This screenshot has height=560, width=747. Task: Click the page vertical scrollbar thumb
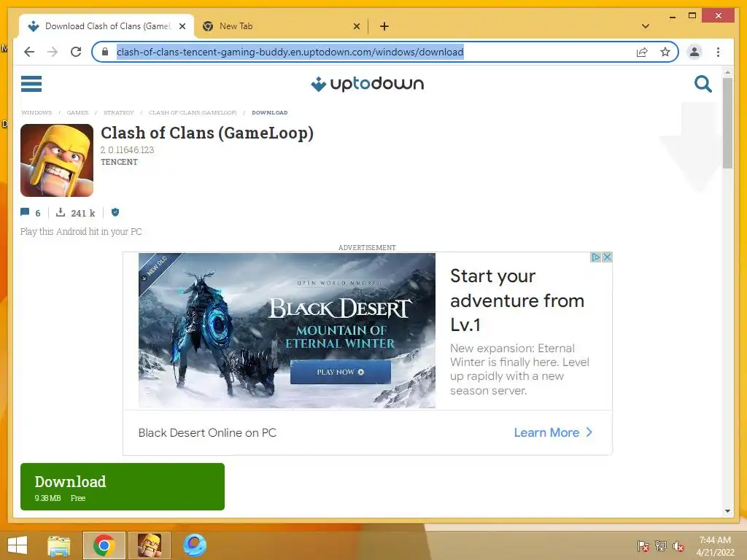click(727, 122)
